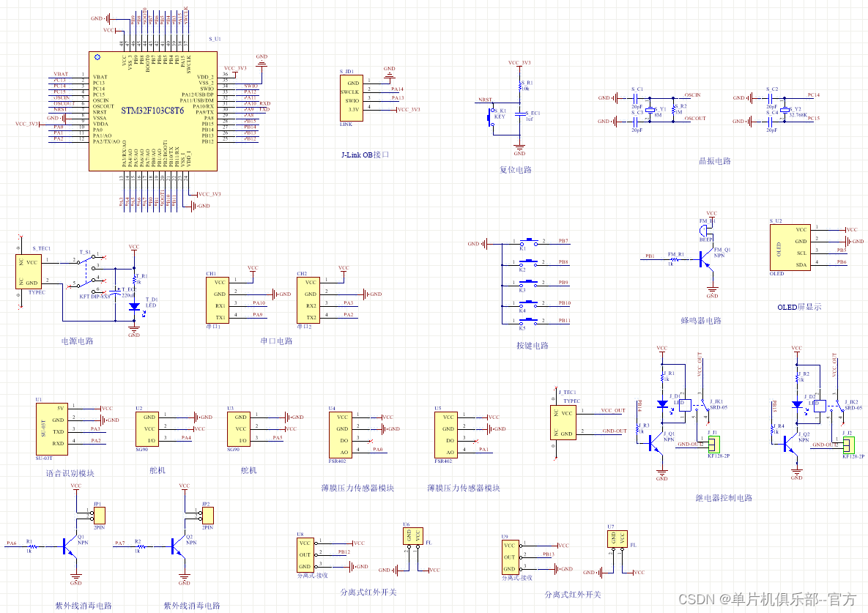Click the J_JK2 SRD-05 relay symbol
The width and height of the screenshot is (868, 613).
click(x=831, y=407)
